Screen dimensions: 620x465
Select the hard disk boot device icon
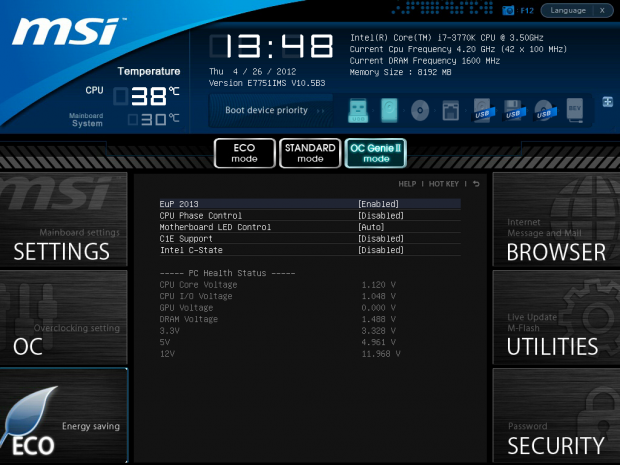[x=389, y=110]
